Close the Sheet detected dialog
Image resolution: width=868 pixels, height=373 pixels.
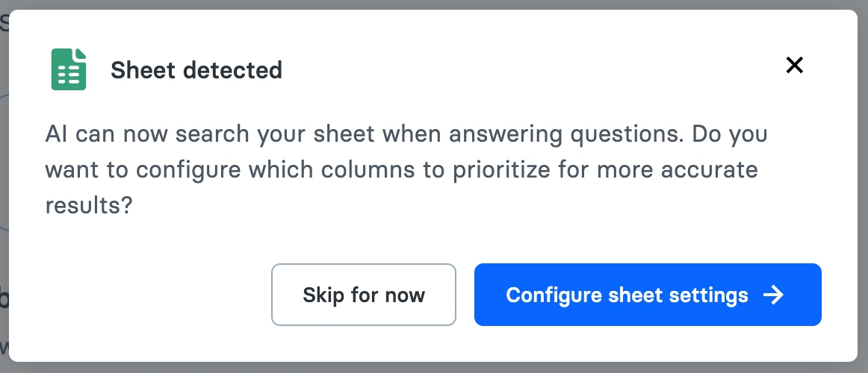[x=794, y=66]
